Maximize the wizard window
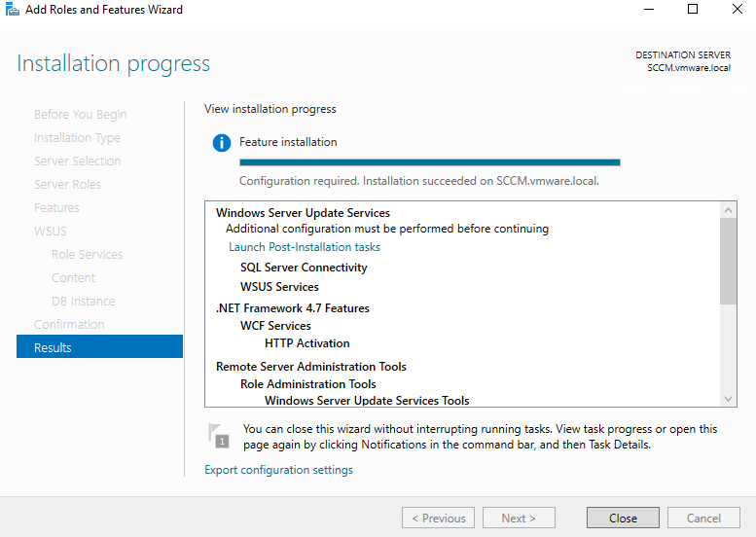This screenshot has width=756, height=537. coord(693,10)
